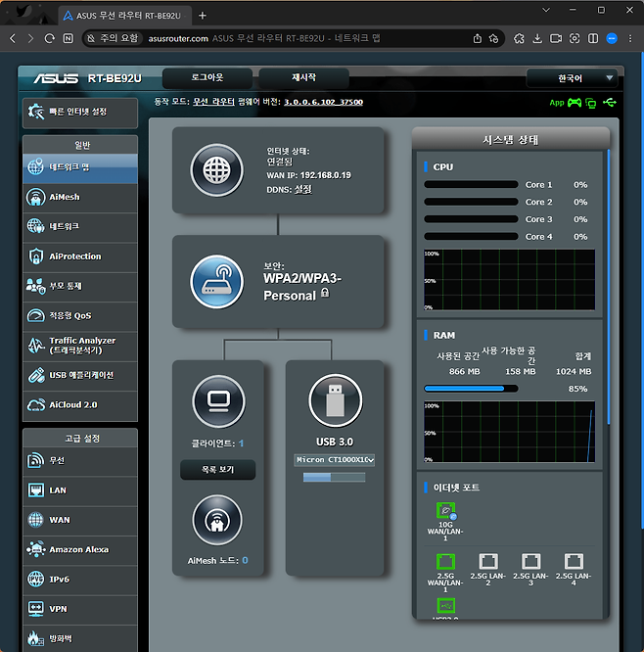Click the system status panel scrollbar

[608, 284]
